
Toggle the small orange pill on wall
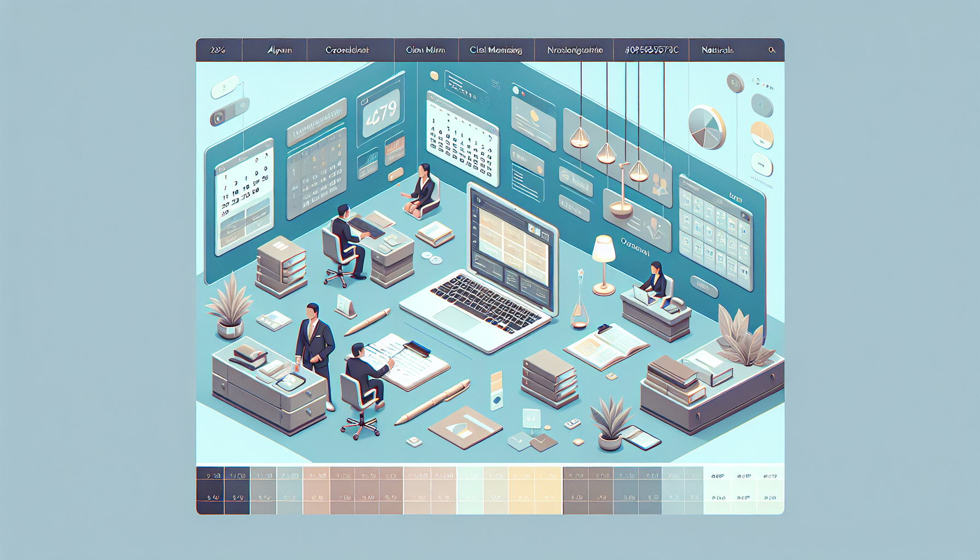coord(395,175)
